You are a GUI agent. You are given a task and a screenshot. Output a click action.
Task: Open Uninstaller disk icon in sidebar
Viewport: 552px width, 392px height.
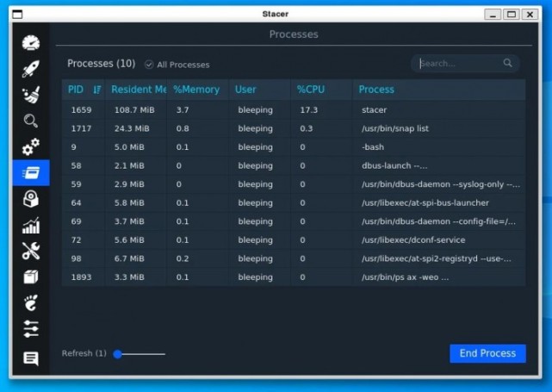coord(31,199)
